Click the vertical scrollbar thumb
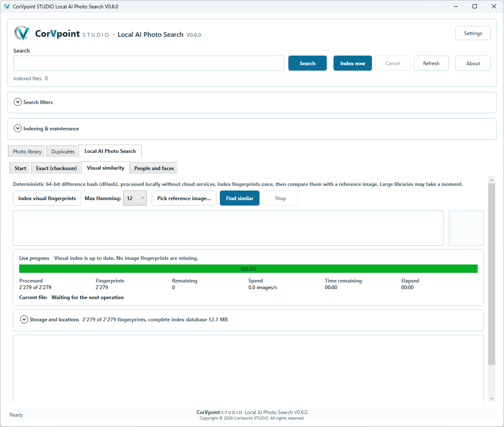This screenshot has width=504, height=427. pyautogui.click(x=491, y=274)
